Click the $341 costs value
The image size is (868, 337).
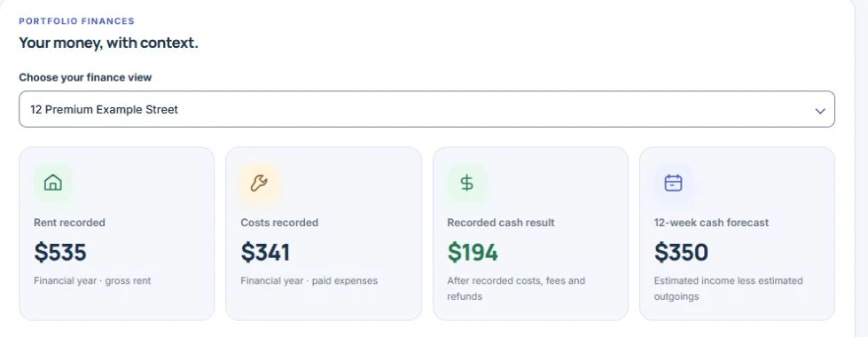265,253
